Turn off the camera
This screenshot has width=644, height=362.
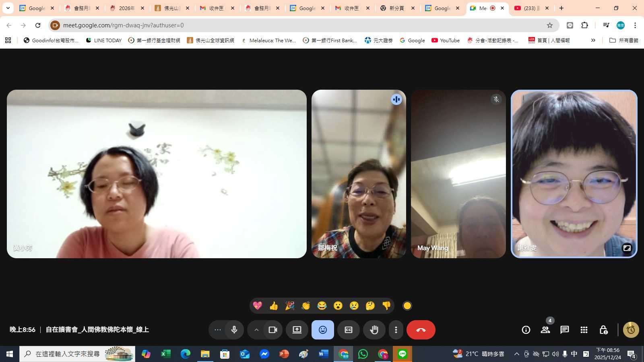point(273,330)
